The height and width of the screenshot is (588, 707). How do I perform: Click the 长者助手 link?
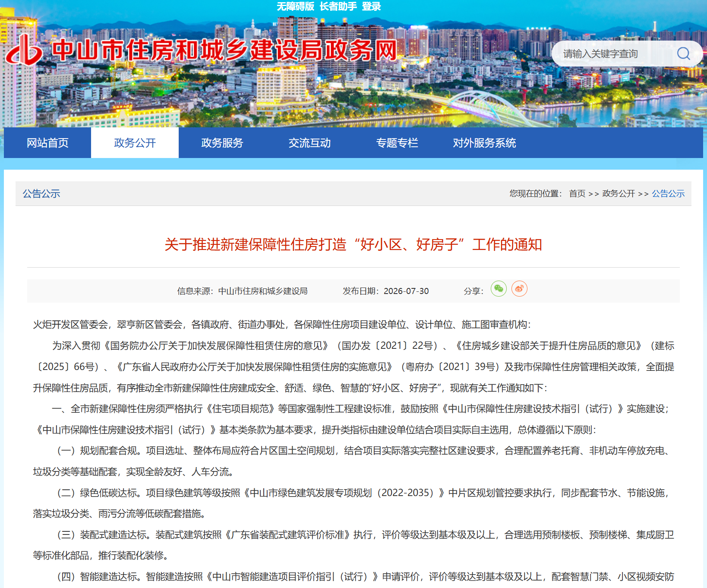(338, 6)
